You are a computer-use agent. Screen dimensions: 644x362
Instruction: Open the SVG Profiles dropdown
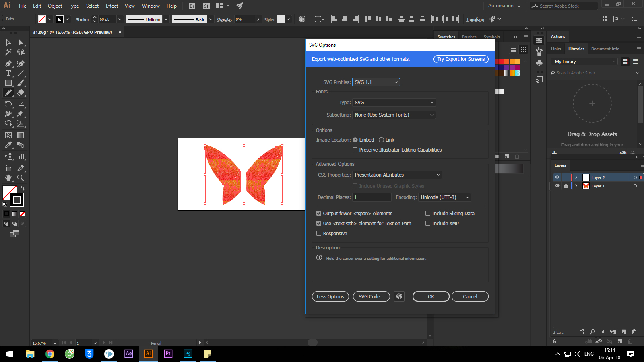click(376, 82)
